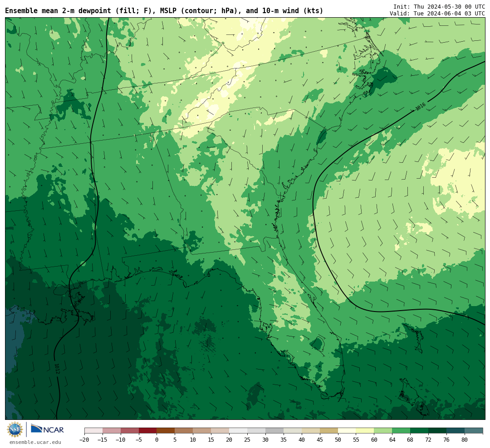
Task: Pick the gray swatch between 25 and 30
Action: [256, 431]
